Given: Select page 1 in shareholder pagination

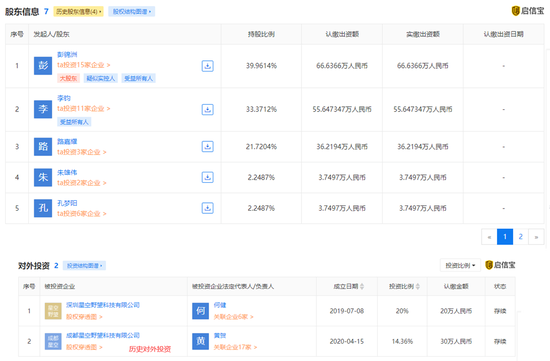Looking at the screenshot, I should tap(505, 237).
